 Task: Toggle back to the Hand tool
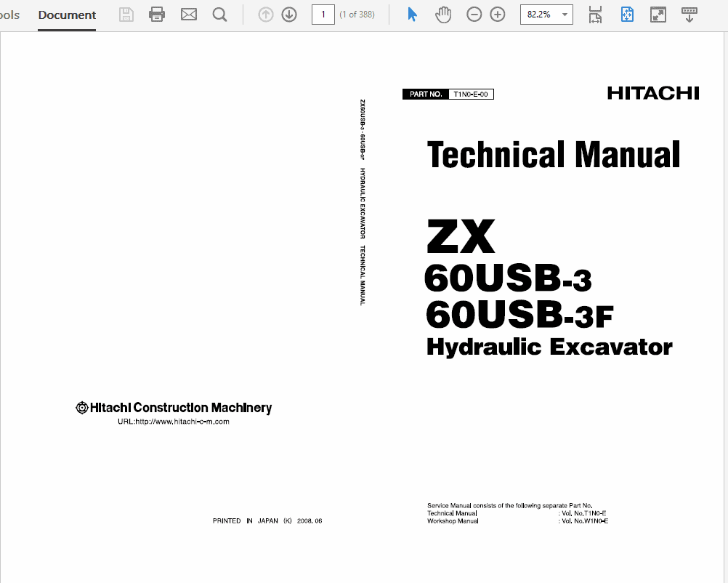click(x=444, y=14)
